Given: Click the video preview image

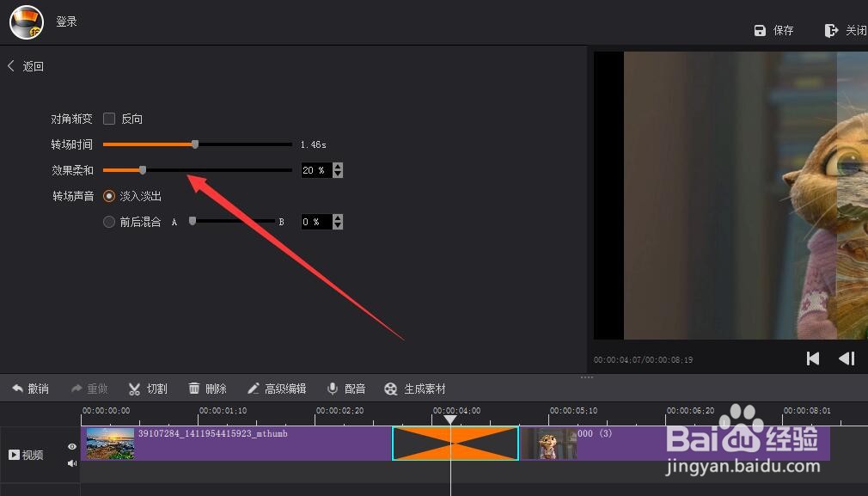Looking at the screenshot, I should click(746, 195).
